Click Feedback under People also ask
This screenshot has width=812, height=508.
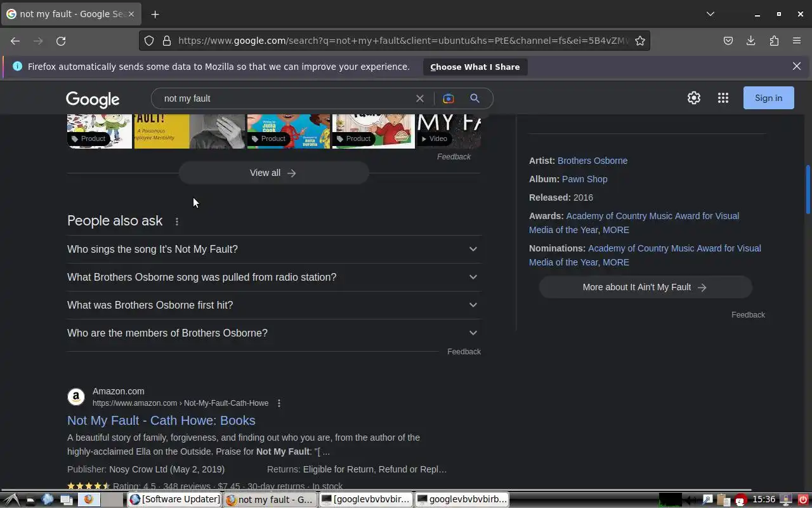pos(464,352)
